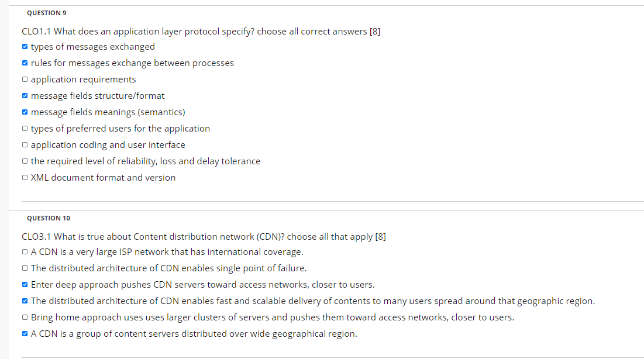Select the QUESTION 10 header
Image resolution: width=644 pixels, height=359 pixels.
tap(49, 218)
